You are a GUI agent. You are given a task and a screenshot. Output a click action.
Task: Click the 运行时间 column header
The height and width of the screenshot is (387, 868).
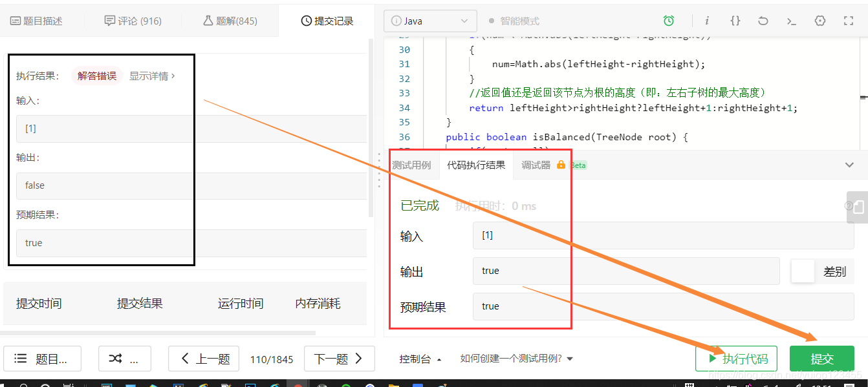click(241, 304)
